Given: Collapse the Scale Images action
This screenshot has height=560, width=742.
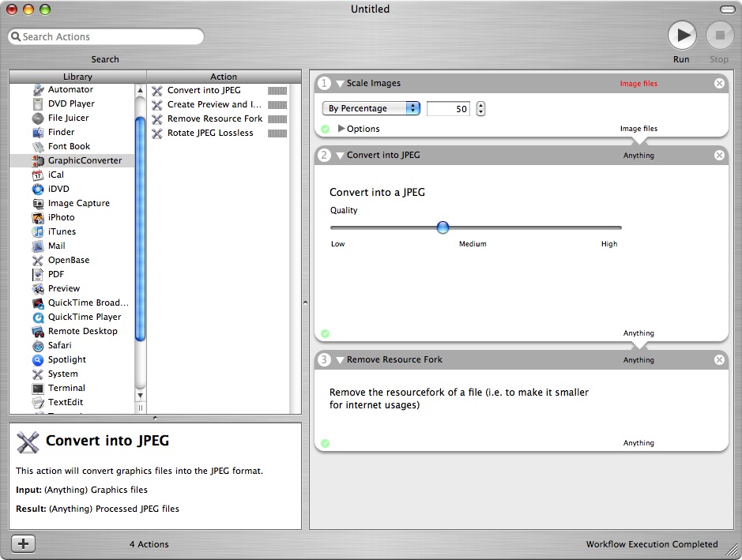Looking at the screenshot, I should tap(339, 84).
